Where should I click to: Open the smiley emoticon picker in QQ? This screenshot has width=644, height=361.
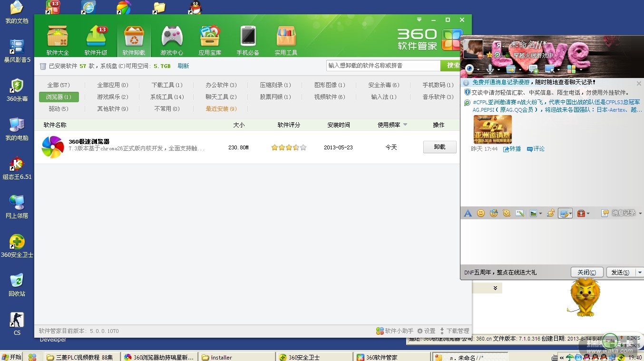click(x=481, y=213)
